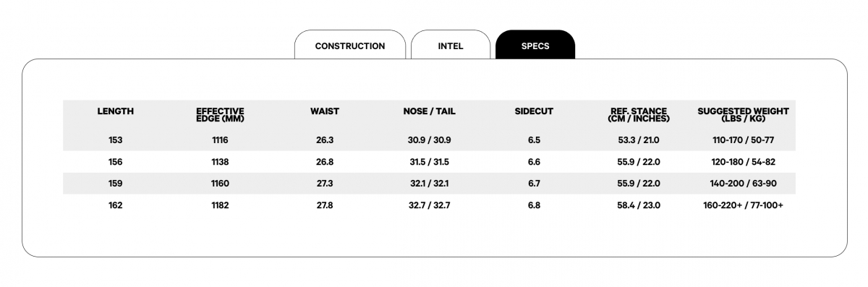This screenshot has height=287, width=868.
Task: Switch to the Construction tab
Action: pyautogui.click(x=350, y=46)
